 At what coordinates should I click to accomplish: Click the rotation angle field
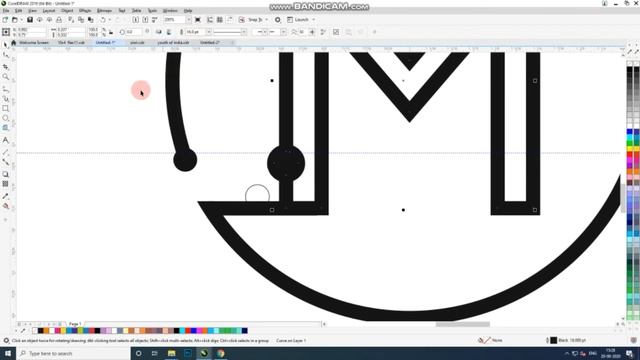pyautogui.click(x=133, y=32)
